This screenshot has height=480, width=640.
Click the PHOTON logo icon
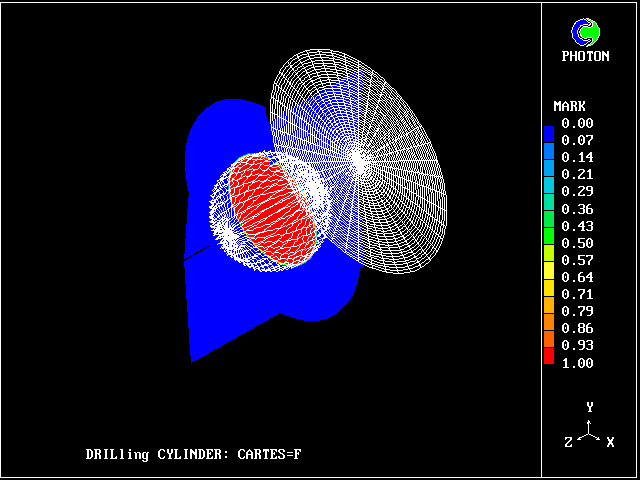coord(587,32)
